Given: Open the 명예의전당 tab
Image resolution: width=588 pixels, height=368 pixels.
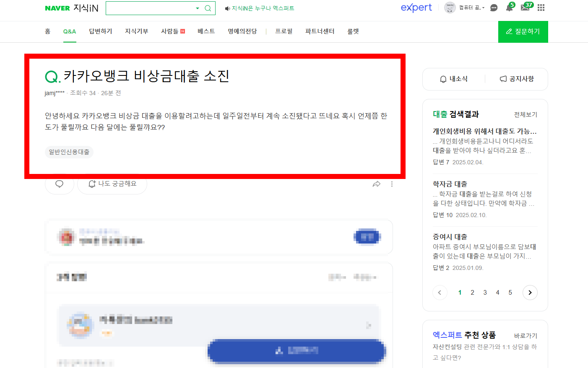Looking at the screenshot, I should 242,31.
